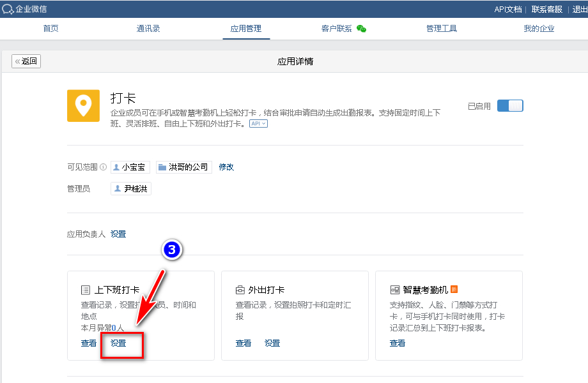Open the 首页 tab
This screenshot has height=383, width=588.
(x=50, y=29)
